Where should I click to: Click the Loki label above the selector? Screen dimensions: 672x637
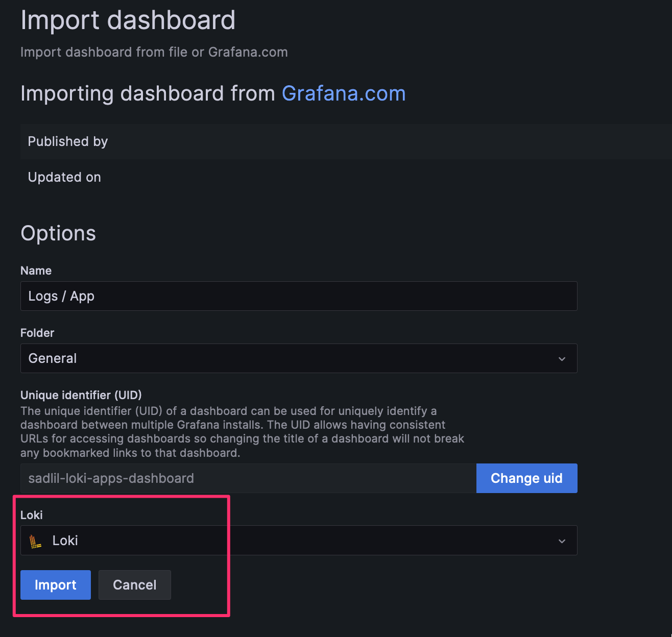32,515
